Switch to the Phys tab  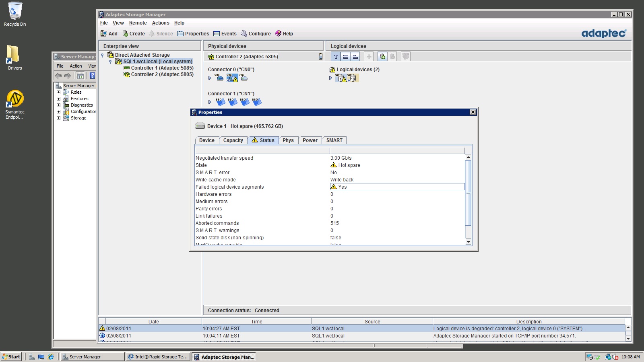pyautogui.click(x=288, y=140)
